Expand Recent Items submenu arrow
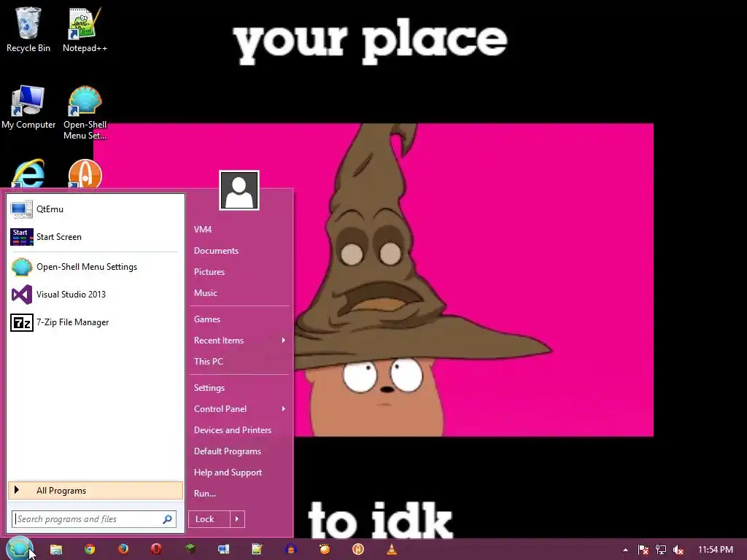This screenshot has width=747, height=560. coord(284,340)
